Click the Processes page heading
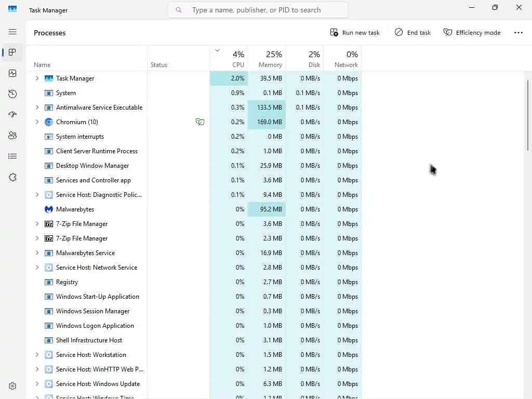This screenshot has width=532, height=399. (49, 33)
